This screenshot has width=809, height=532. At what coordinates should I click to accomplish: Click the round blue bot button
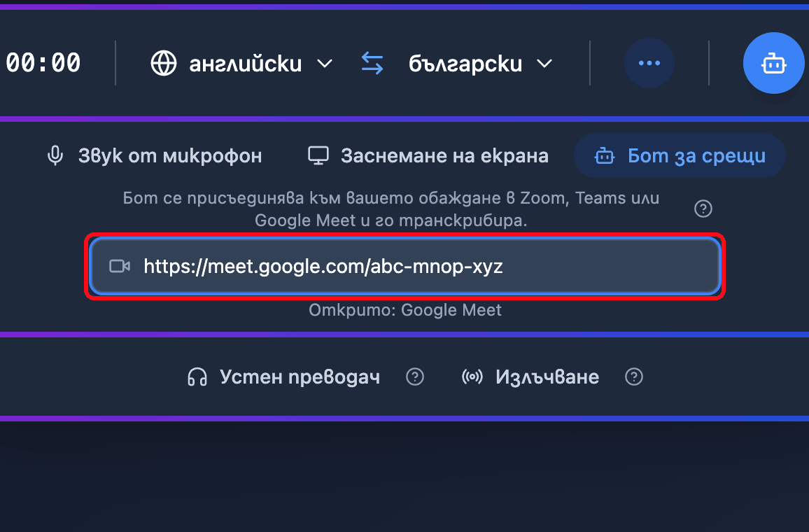pyautogui.click(x=773, y=63)
